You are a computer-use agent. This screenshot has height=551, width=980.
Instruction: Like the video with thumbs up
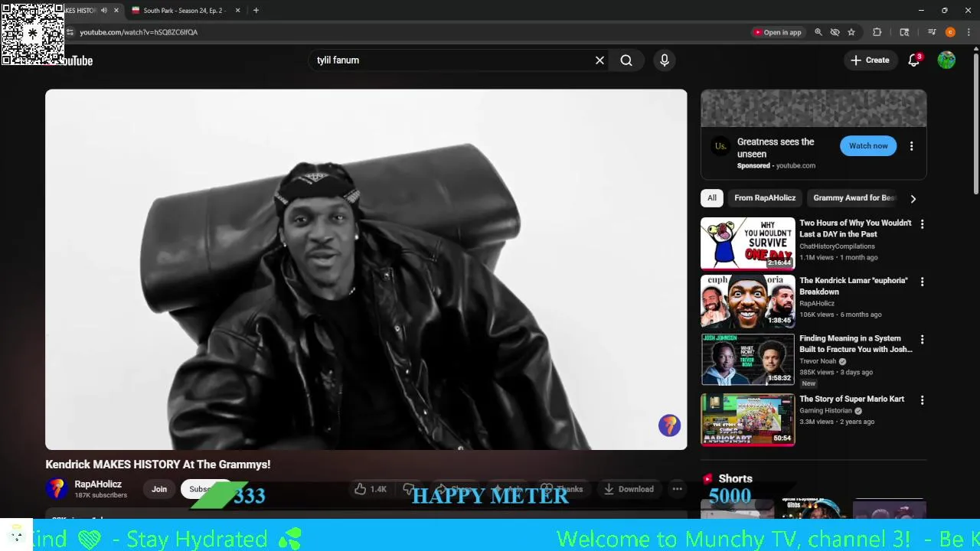click(371, 489)
